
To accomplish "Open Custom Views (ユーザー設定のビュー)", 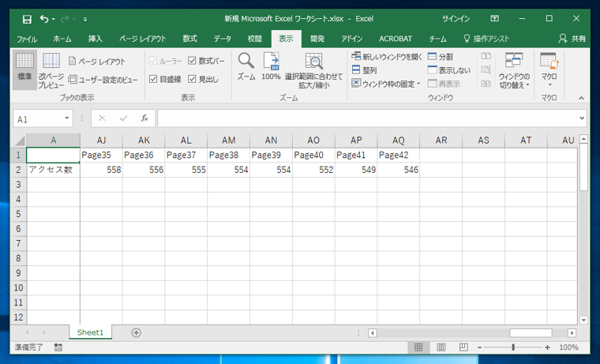I will point(103,80).
